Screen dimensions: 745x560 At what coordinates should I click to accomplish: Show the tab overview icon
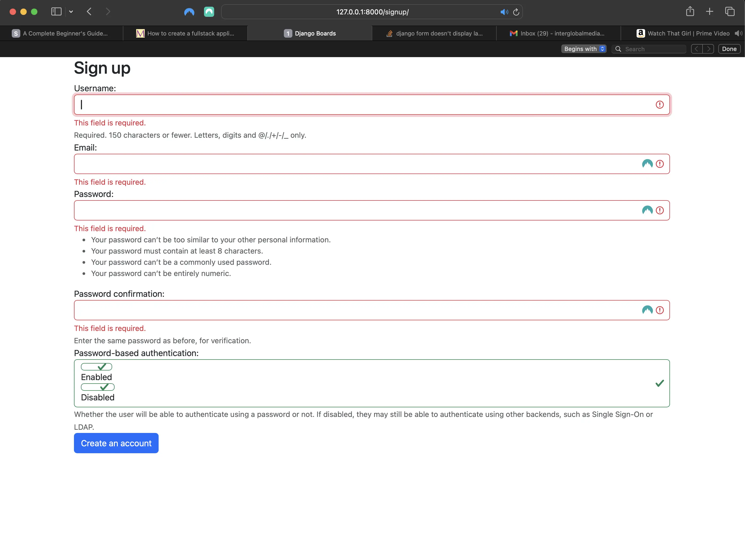[730, 12]
